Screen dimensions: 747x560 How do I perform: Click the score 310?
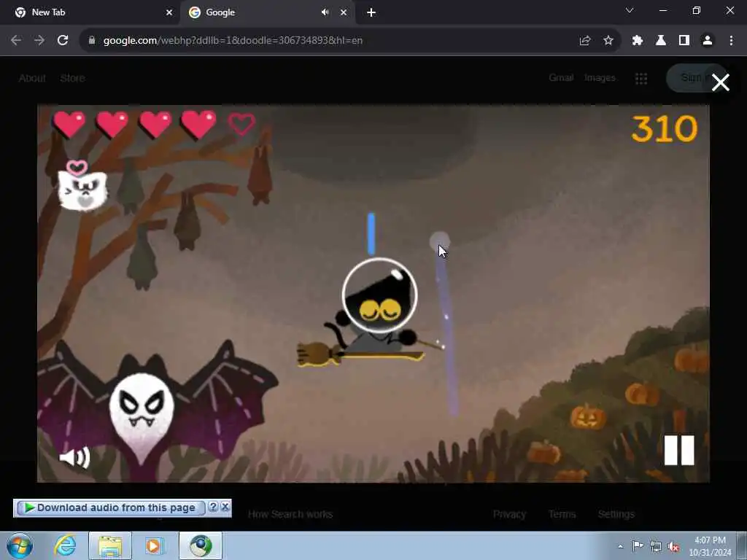click(x=664, y=128)
